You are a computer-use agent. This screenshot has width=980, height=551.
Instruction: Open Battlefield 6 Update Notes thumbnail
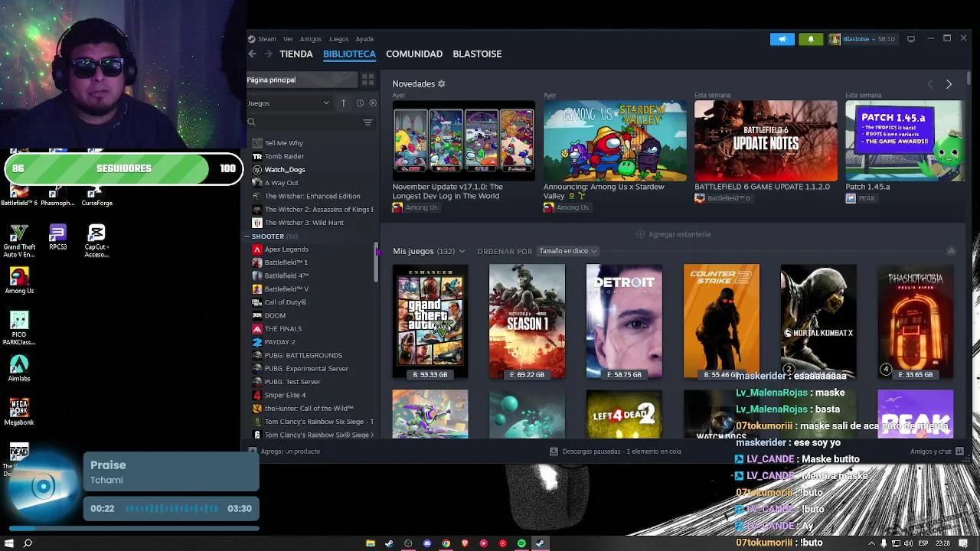pyautogui.click(x=766, y=142)
